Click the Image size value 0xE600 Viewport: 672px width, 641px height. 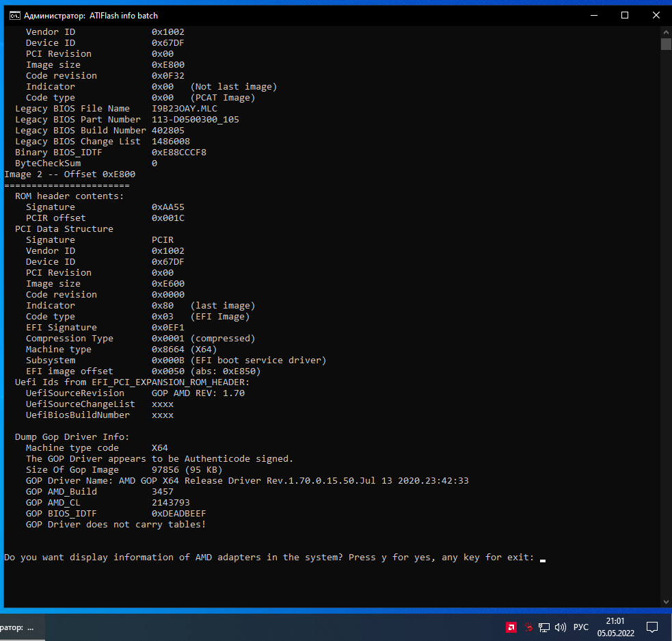(x=168, y=283)
